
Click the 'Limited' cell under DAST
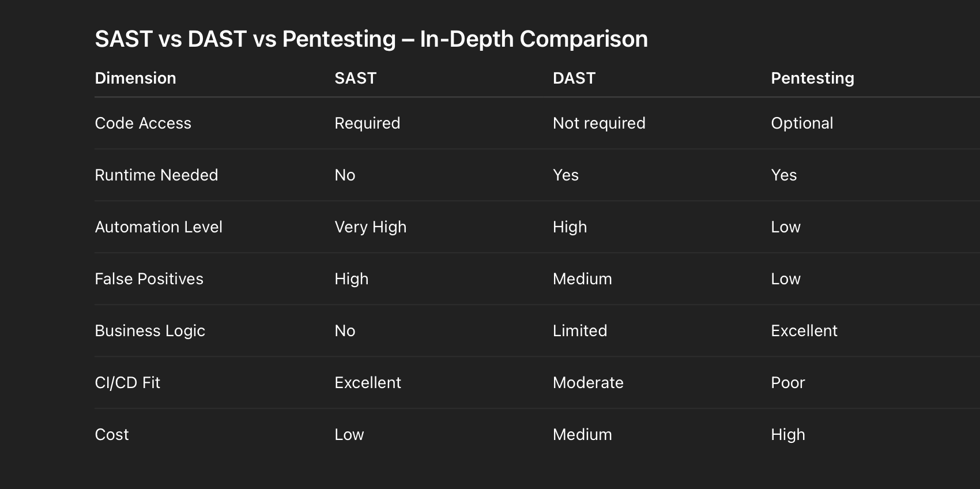[x=579, y=331]
